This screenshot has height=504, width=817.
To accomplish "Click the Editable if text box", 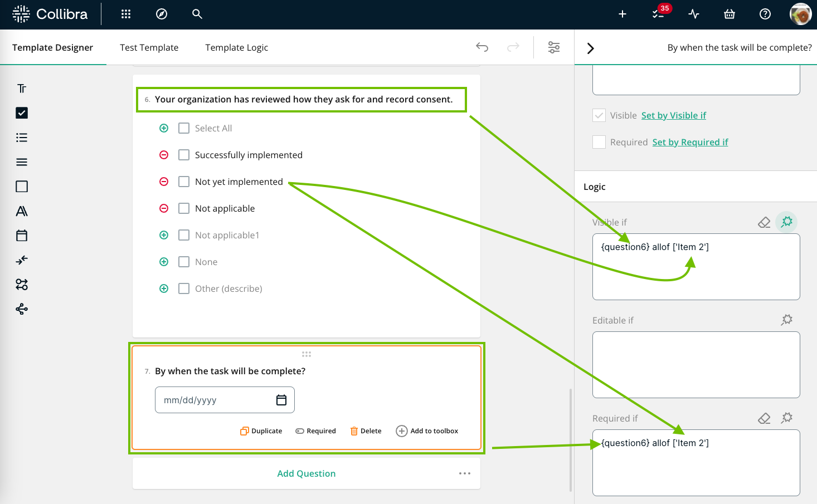I will tap(696, 365).
